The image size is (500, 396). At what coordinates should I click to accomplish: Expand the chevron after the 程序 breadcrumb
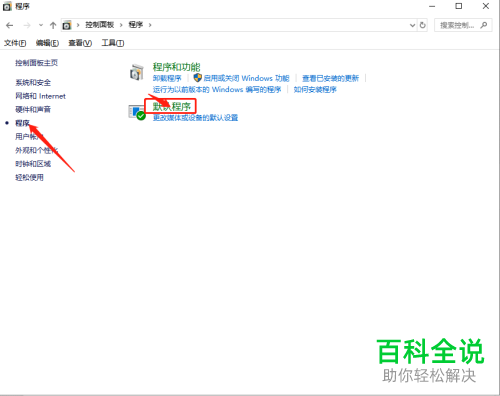point(150,25)
